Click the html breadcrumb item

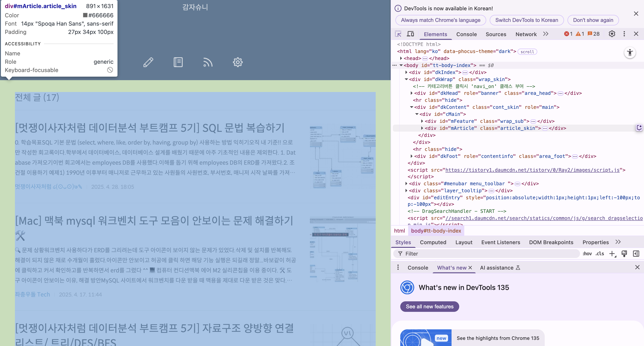[x=399, y=231]
